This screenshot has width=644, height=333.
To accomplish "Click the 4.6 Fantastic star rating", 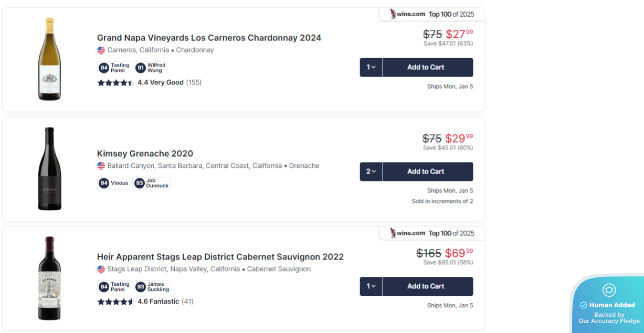I will click(x=145, y=302).
